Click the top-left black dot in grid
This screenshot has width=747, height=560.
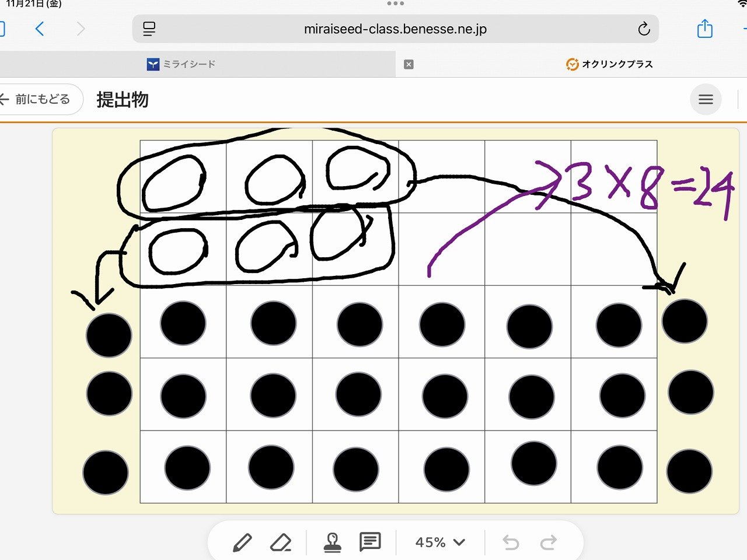pos(183,323)
